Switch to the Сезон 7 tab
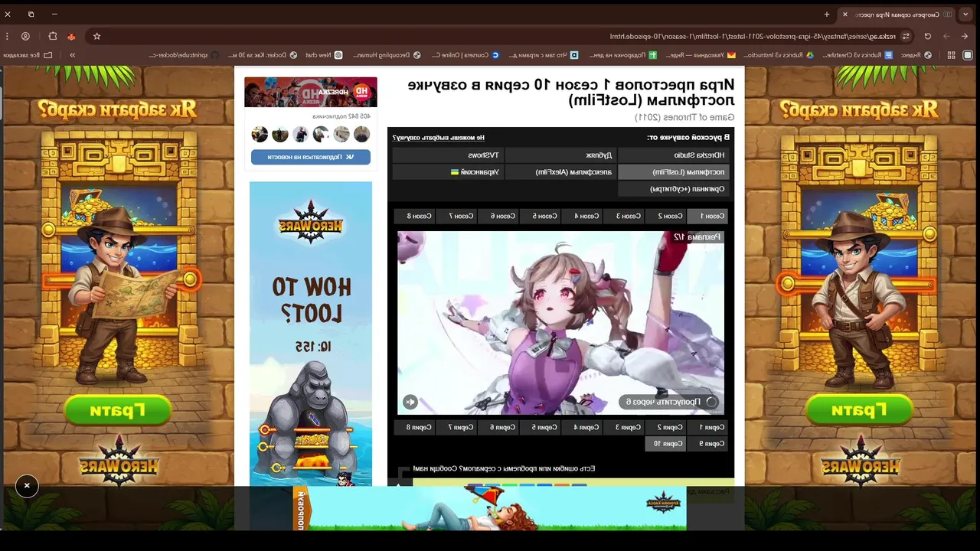This screenshot has height=551, width=980. [x=457, y=216]
